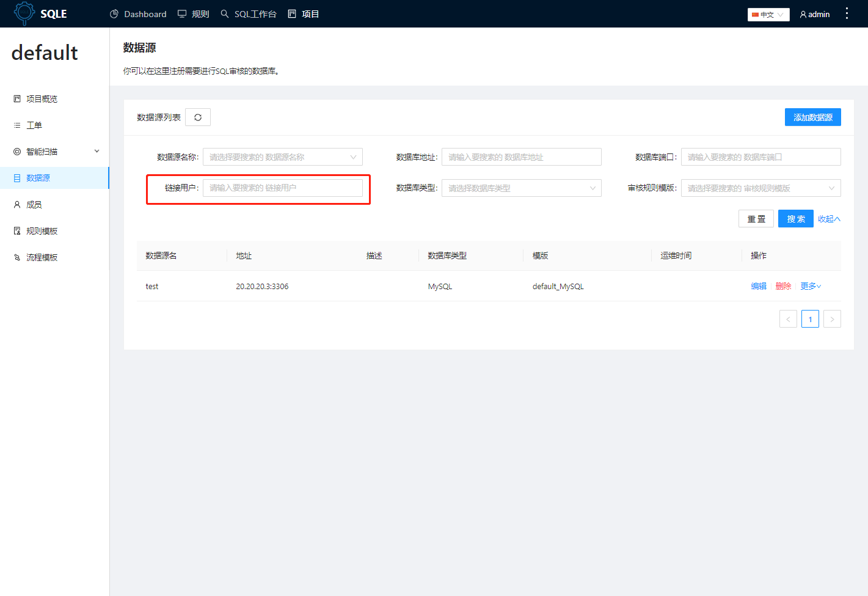The width and height of the screenshot is (868, 596).
Task: Click the SQLE gear logo
Action: 24,13
